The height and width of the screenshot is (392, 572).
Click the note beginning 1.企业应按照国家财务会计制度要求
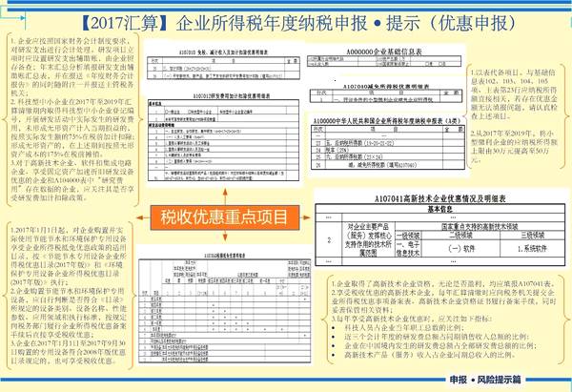(x=72, y=67)
